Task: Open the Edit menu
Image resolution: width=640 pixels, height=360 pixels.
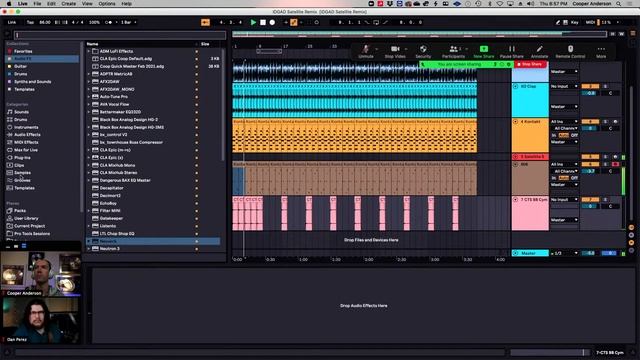Action: click(x=51, y=4)
